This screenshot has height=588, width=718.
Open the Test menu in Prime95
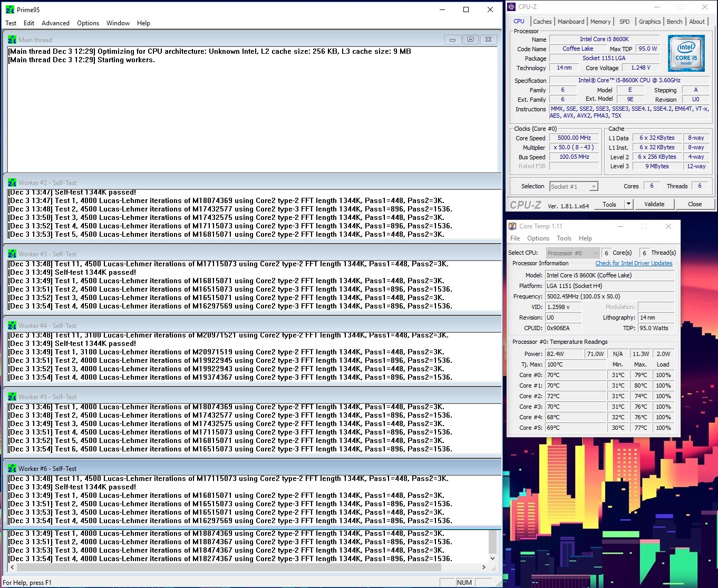(x=11, y=23)
